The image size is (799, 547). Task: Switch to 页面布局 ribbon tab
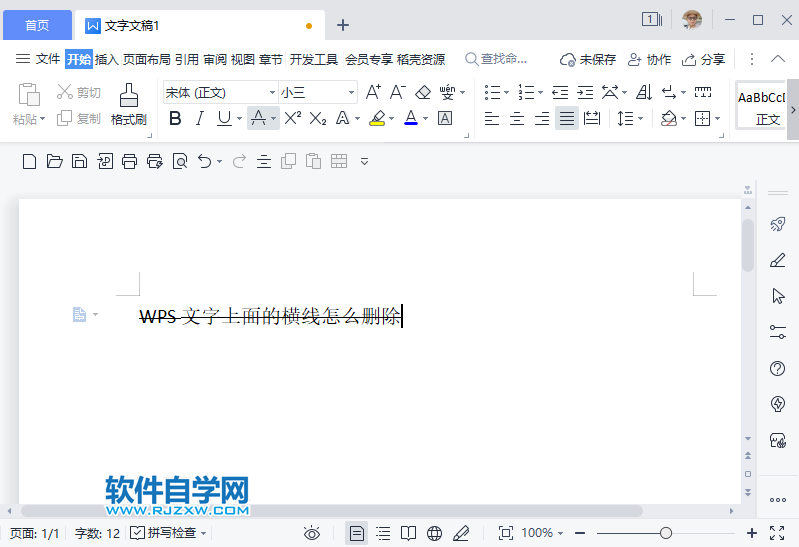(x=147, y=59)
